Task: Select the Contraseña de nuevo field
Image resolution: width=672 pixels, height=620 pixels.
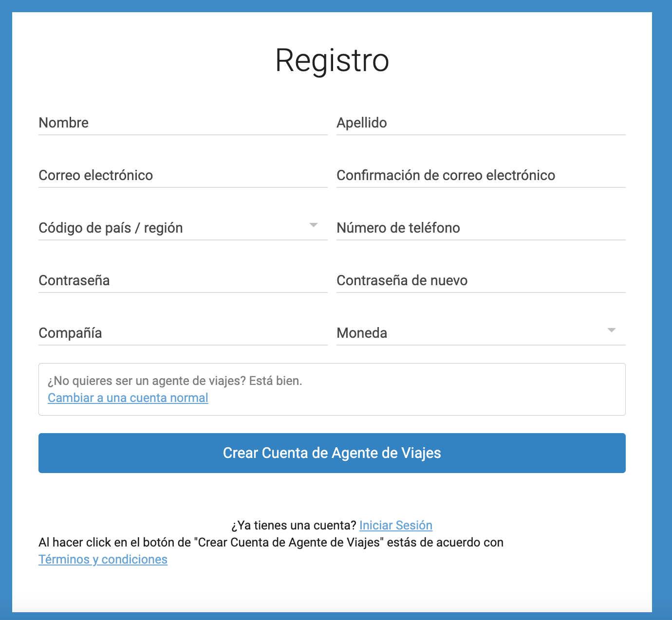Action: click(x=481, y=281)
